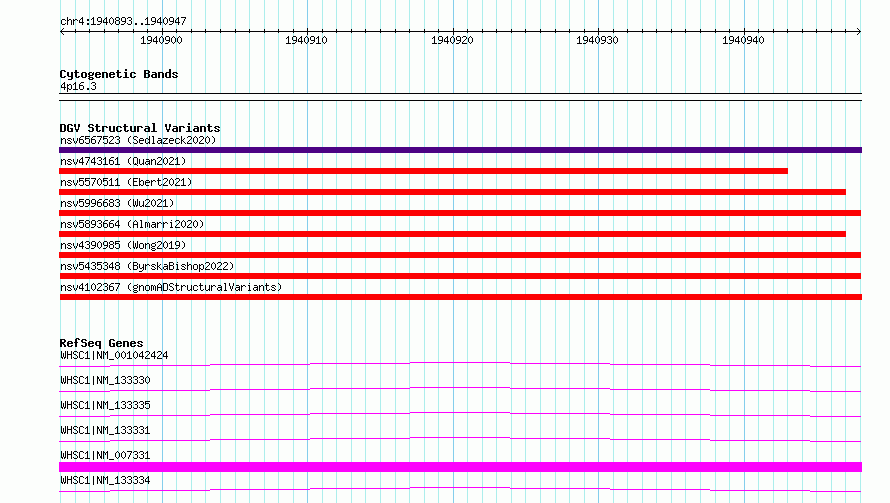Open nsv5893664 (Almarri2020) variant label
This screenshot has height=503, width=890.
(132, 224)
